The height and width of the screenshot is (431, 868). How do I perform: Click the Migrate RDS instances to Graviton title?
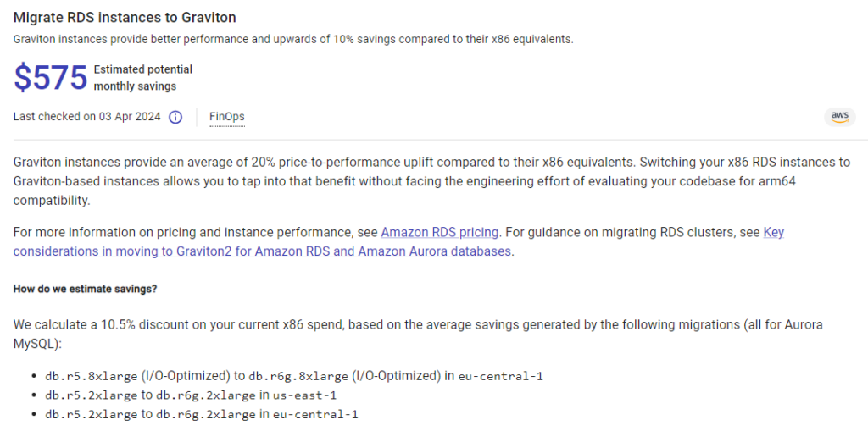pyautogui.click(x=125, y=17)
